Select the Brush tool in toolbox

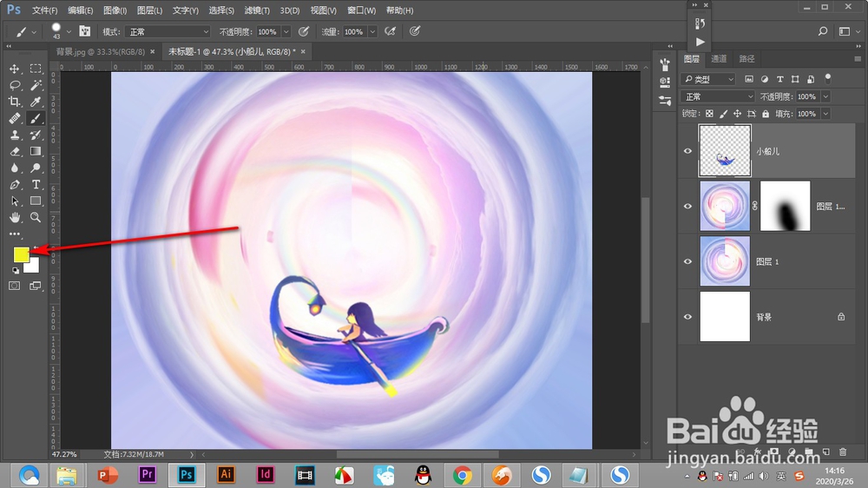point(36,118)
